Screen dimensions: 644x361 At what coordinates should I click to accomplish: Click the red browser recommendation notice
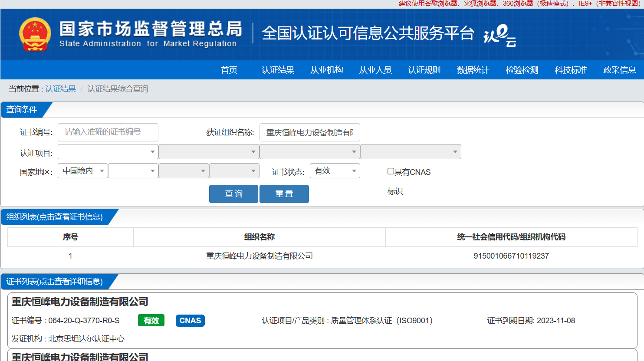pyautogui.click(x=520, y=3)
